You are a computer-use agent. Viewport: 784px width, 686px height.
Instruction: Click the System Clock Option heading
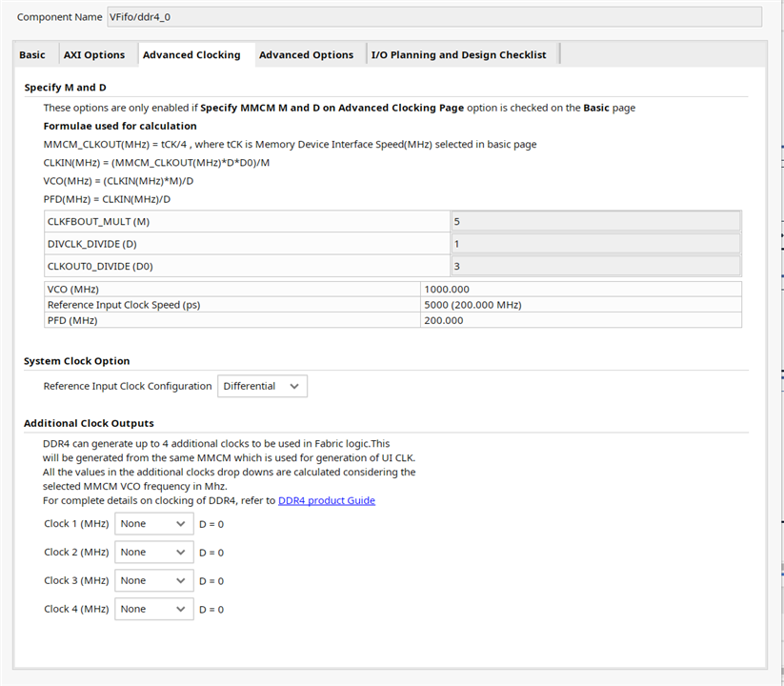point(76,361)
